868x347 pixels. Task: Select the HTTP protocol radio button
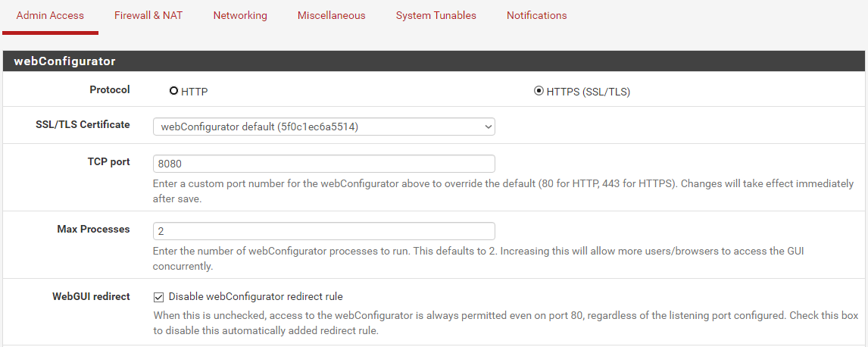174,91
